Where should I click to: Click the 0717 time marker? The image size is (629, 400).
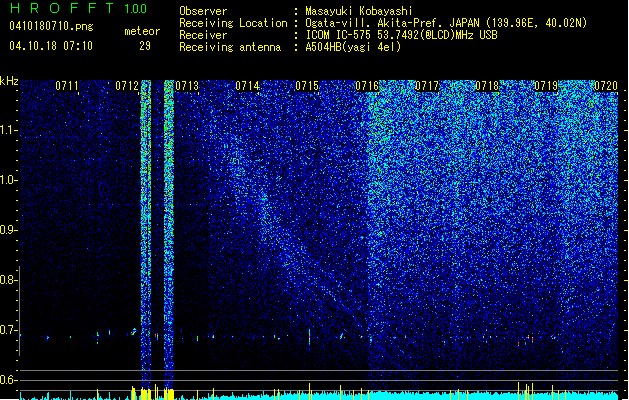(x=427, y=86)
